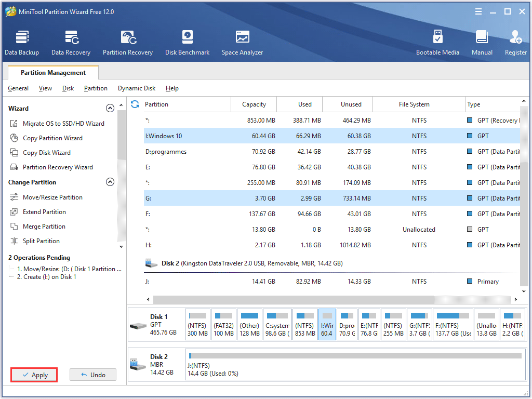Switch to the Partition Management tab
Viewport: 532px width, 399px height.
tap(52, 72)
